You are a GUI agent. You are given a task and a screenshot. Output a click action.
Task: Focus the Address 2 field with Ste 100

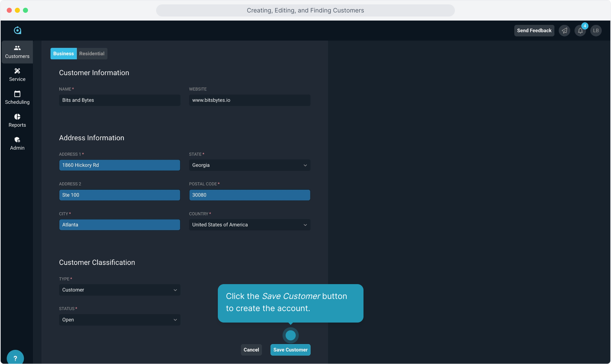coord(120,195)
